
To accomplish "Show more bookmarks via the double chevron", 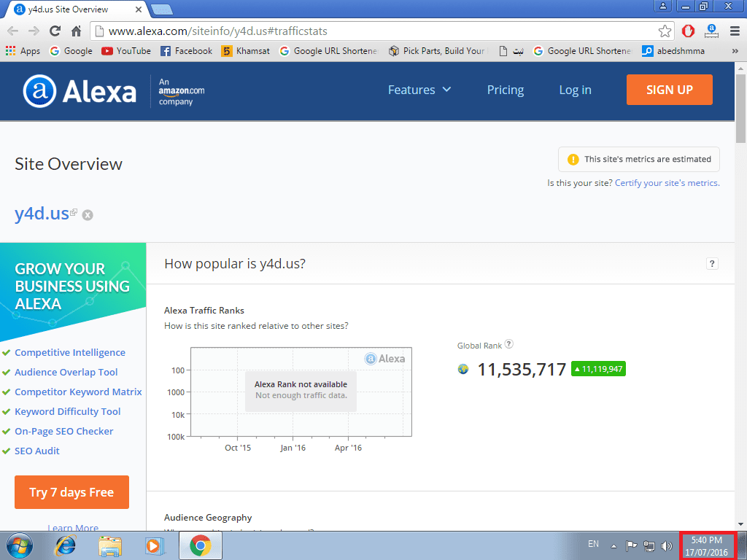I will pos(735,51).
